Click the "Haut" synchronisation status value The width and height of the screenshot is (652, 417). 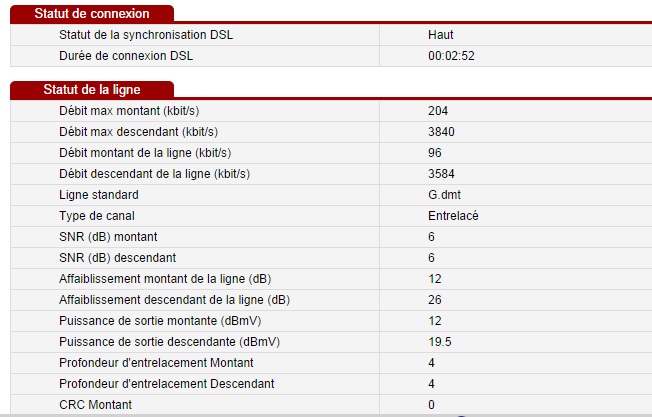[x=441, y=35]
